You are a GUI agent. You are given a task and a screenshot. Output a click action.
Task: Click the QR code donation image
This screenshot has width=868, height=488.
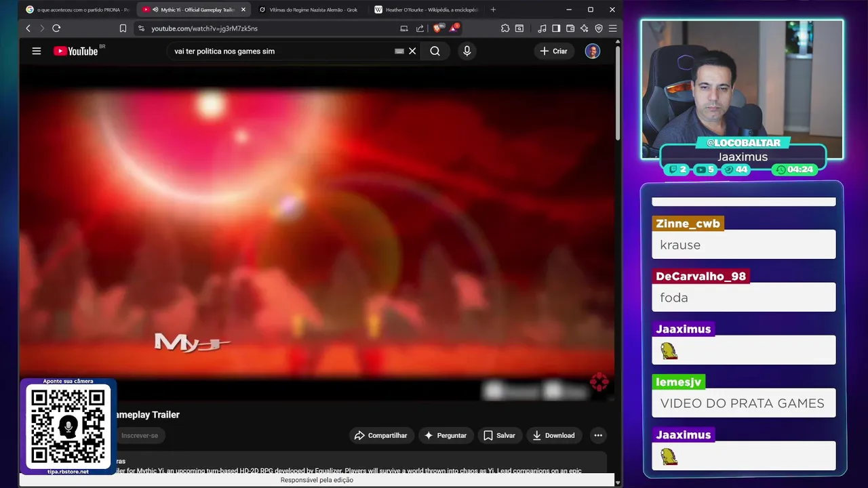[68, 426]
